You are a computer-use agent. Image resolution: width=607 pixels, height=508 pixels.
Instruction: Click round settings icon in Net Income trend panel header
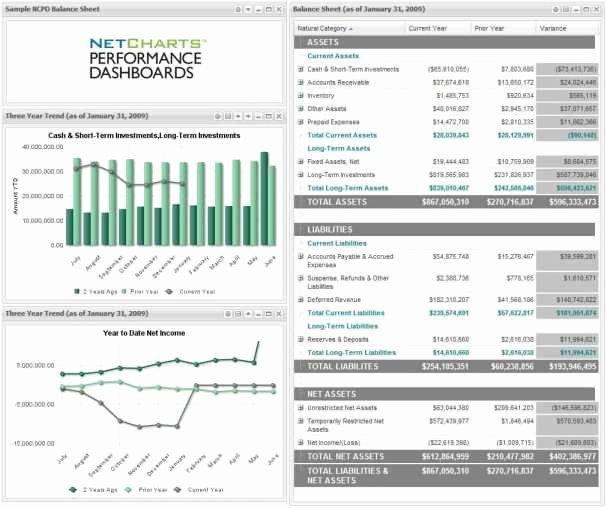[x=228, y=314]
